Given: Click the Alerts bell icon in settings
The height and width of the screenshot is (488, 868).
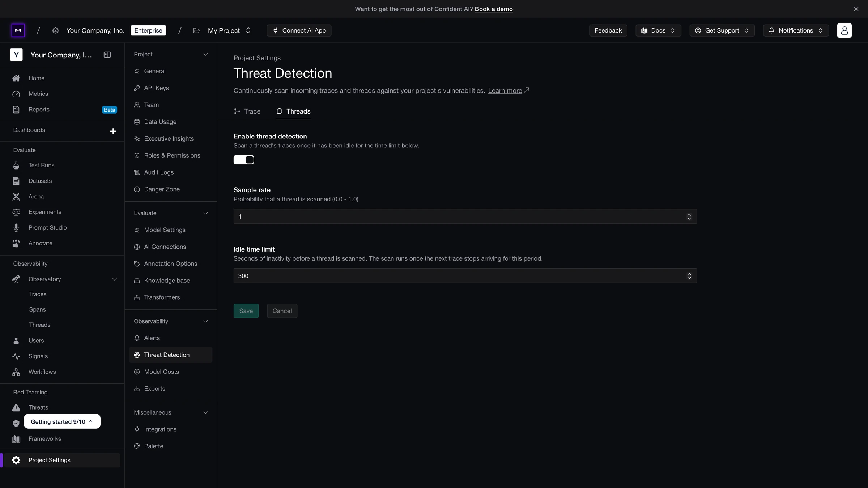Looking at the screenshot, I should click(x=137, y=338).
